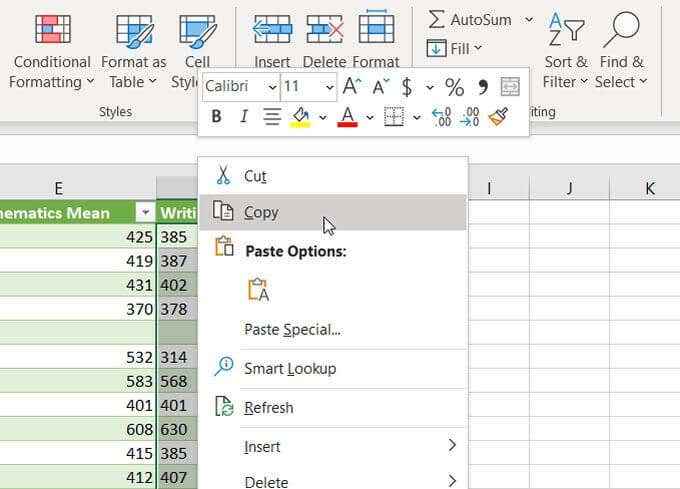Screen dimensions: 680x489
Task: Toggle italic in mini toolbar
Action: [244, 116]
